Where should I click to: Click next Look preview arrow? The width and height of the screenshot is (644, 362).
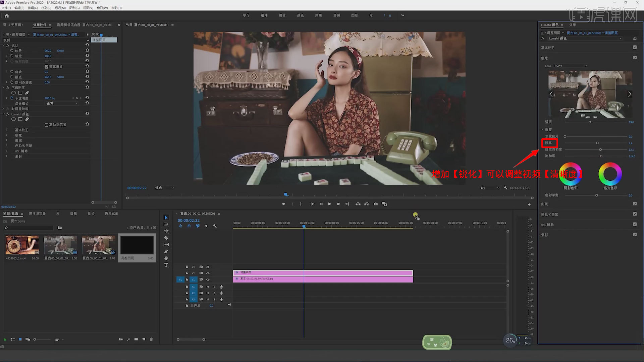[630, 95]
